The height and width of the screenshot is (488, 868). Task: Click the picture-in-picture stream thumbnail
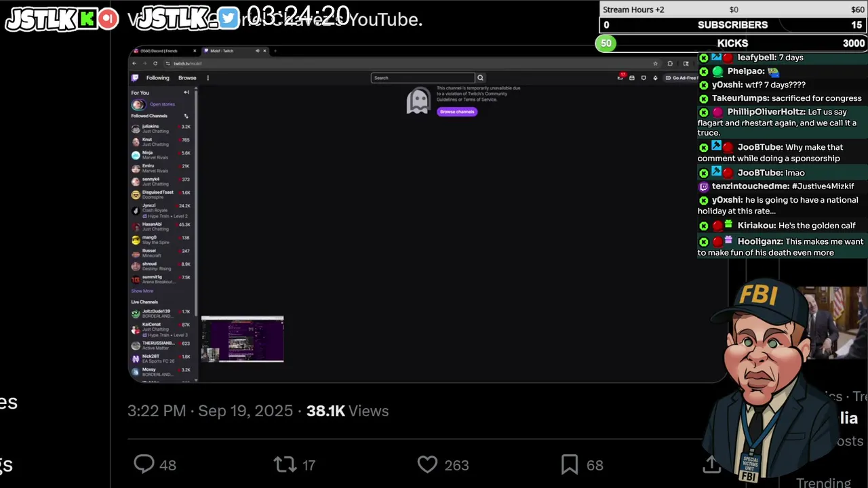click(x=242, y=339)
